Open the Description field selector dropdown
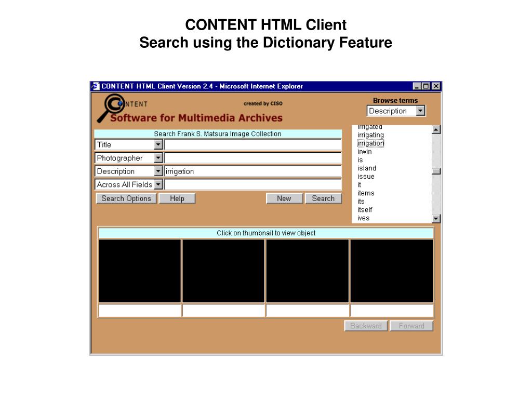 (158, 171)
